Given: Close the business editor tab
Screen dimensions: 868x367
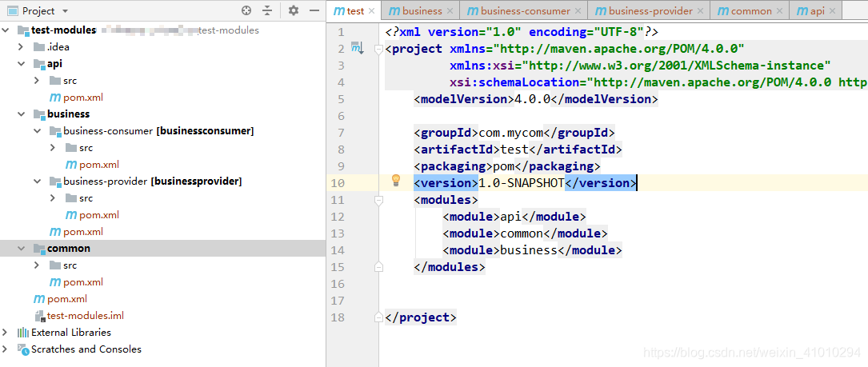Looking at the screenshot, I should [x=450, y=11].
